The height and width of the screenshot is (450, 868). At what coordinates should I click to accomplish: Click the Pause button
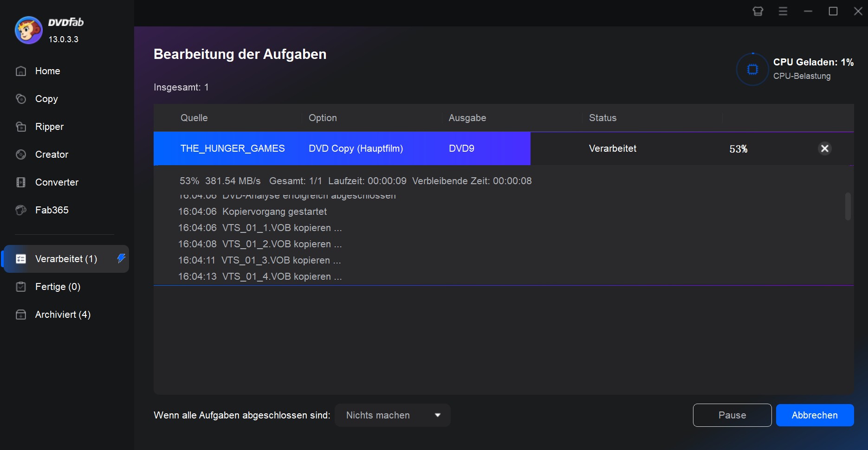click(732, 415)
